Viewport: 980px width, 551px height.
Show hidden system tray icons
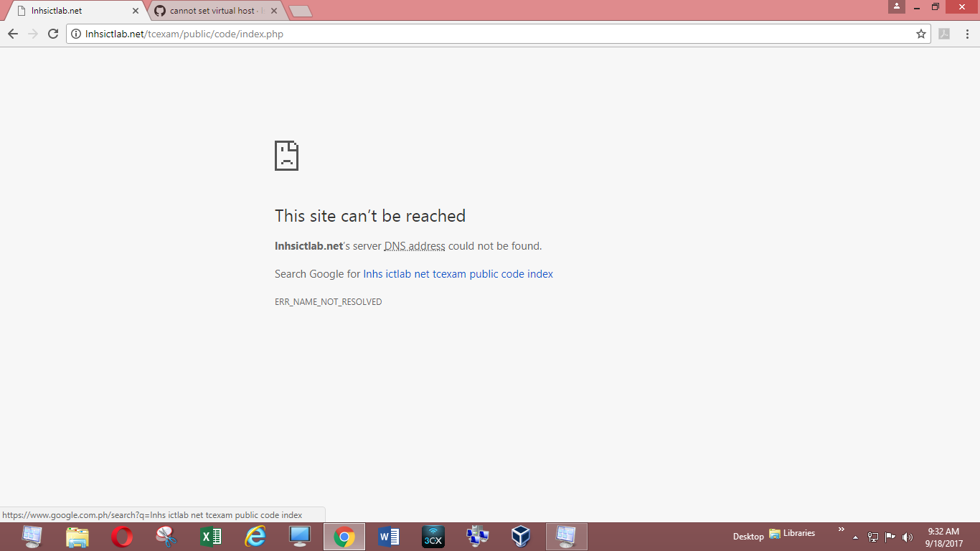click(x=854, y=536)
